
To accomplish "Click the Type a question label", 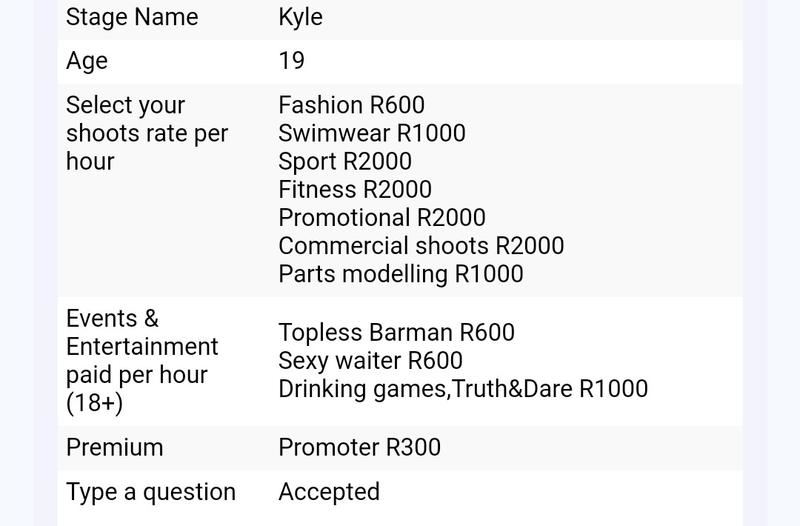I will pos(151,493).
